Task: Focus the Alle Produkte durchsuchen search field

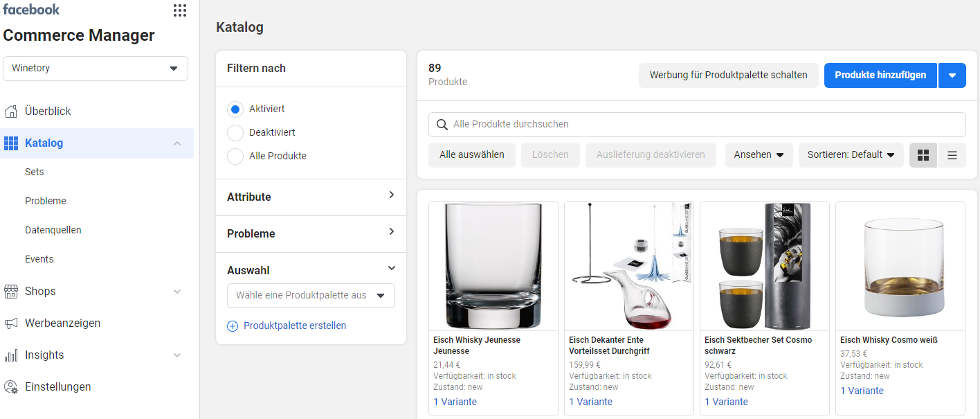Action: tap(697, 125)
